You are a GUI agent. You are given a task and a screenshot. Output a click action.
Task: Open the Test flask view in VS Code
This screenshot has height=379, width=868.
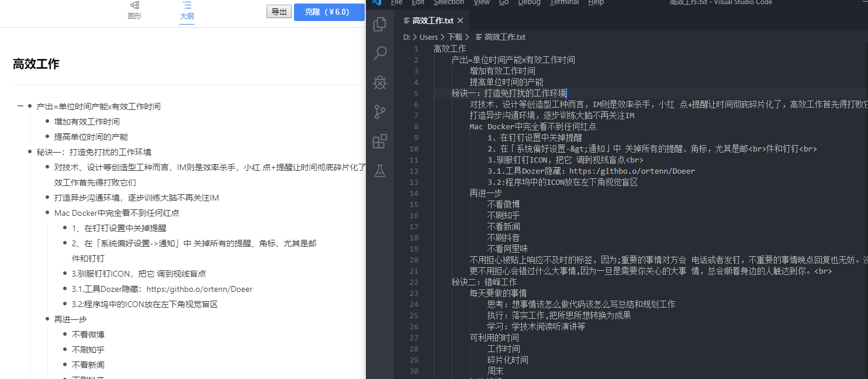[x=380, y=171]
